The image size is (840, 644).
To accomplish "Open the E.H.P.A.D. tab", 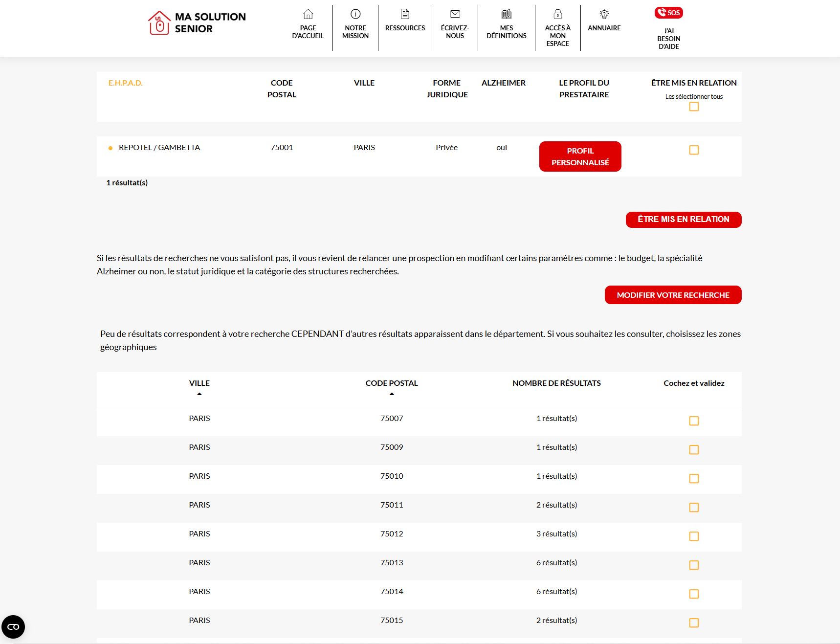I will [x=125, y=83].
